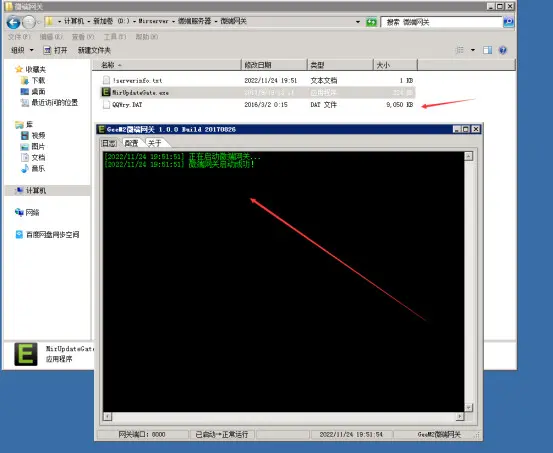The image size is (553, 453).
Task: Click the search magnifier icon
Action: coord(508,22)
